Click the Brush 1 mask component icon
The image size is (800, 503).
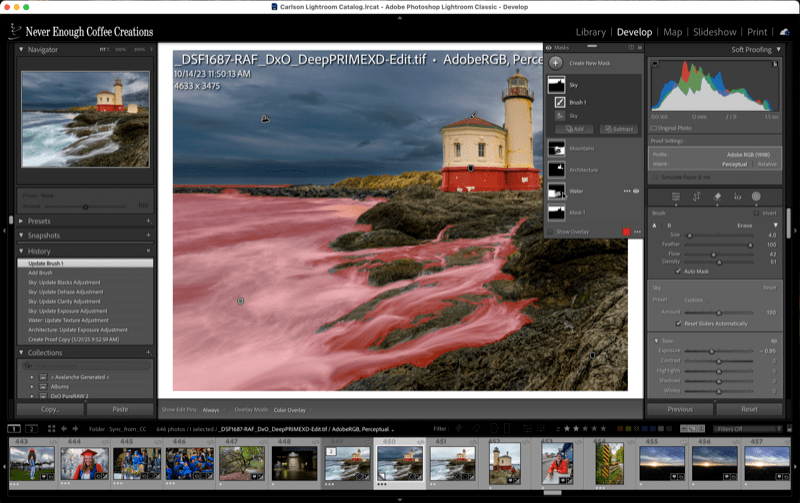[x=560, y=102]
